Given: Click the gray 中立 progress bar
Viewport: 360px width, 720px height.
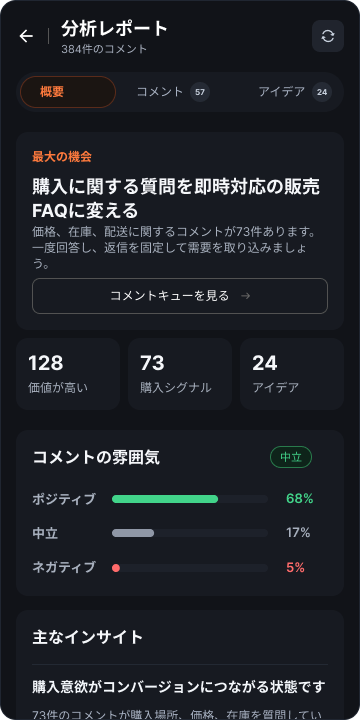Looking at the screenshot, I should 133,533.
